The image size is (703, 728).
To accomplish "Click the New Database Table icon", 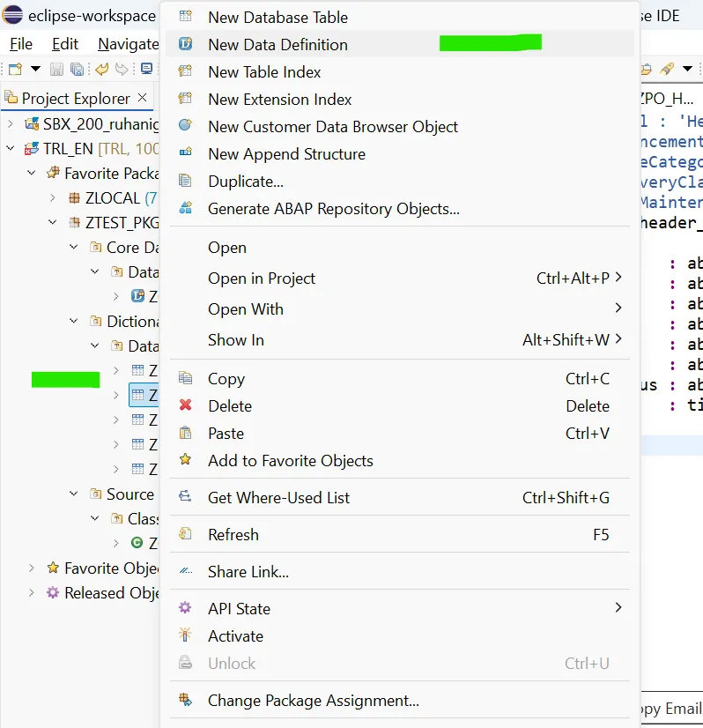I will [188, 17].
